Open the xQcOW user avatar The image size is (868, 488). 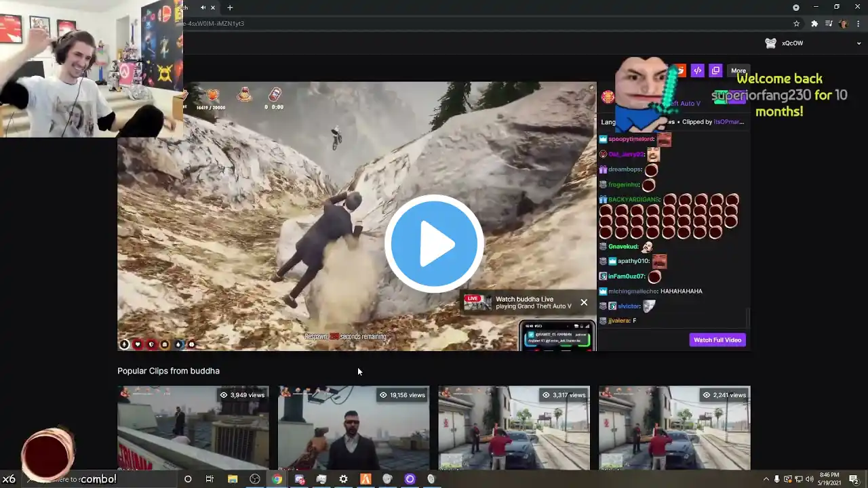pos(770,43)
